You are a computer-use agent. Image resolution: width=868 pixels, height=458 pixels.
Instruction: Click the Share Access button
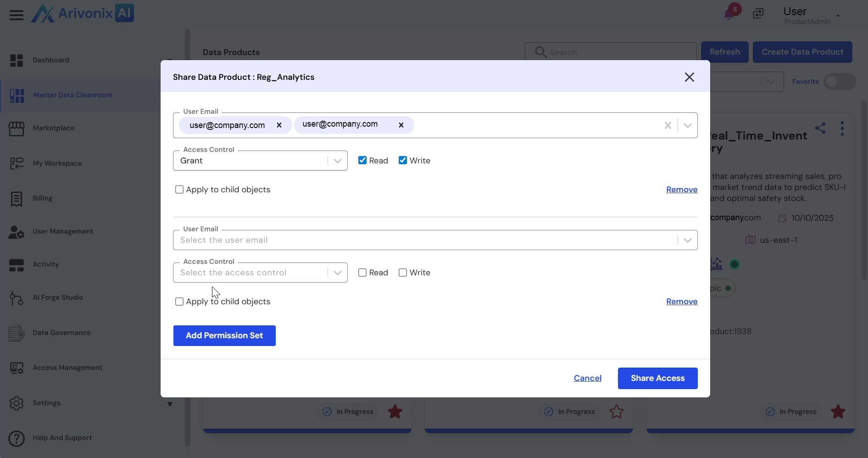click(x=657, y=378)
